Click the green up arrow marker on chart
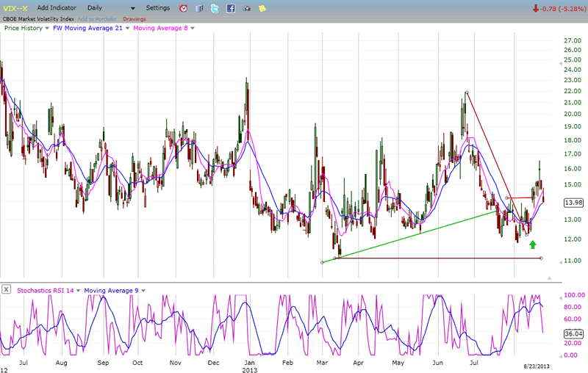This screenshot has width=588, height=373. coord(533,243)
